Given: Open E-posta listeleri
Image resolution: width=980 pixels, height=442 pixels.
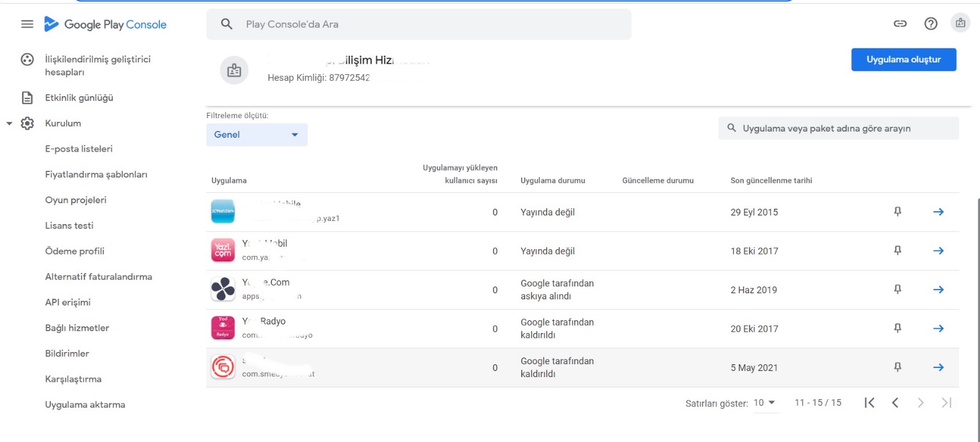Looking at the screenshot, I should point(79,149).
